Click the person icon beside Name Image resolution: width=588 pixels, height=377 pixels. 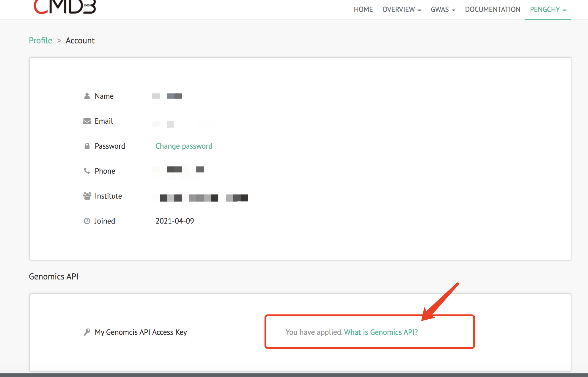pos(87,96)
